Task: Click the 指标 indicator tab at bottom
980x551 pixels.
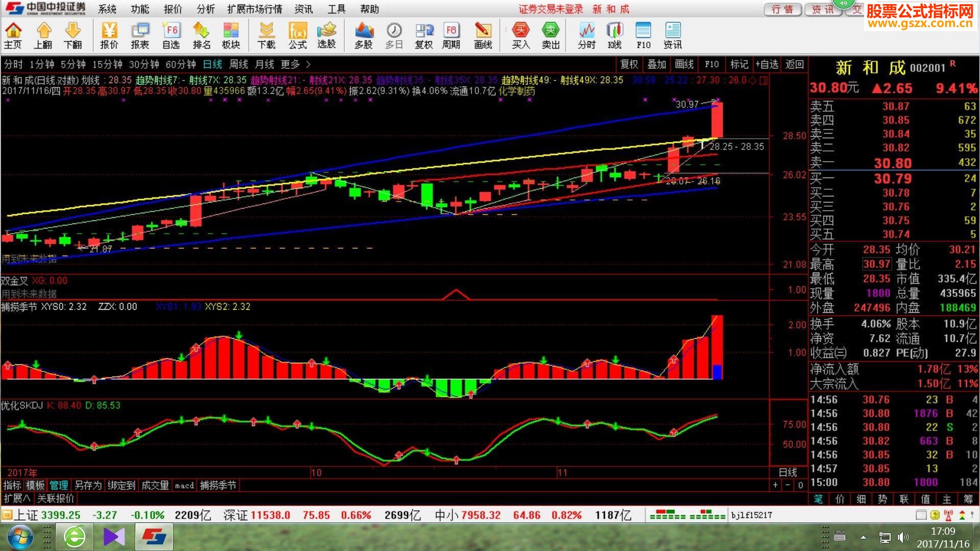Action: tap(12, 485)
